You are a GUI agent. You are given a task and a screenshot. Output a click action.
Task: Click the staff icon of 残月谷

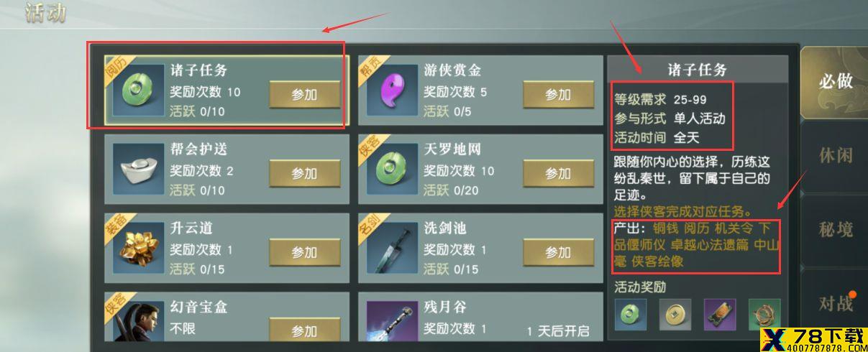(x=392, y=321)
